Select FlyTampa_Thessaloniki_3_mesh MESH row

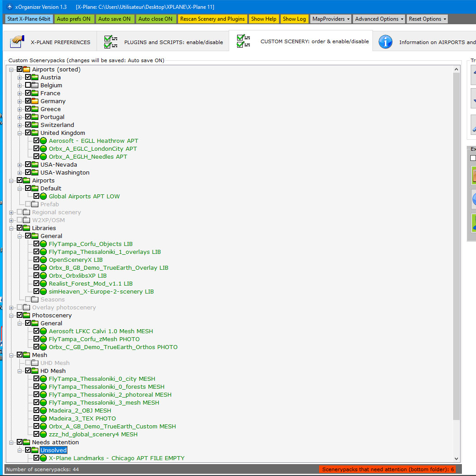[104, 402]
